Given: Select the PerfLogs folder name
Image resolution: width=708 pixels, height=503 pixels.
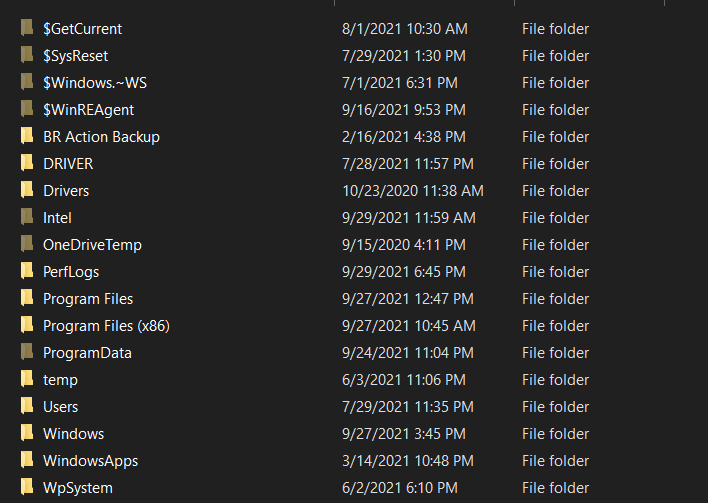Looking at the screenshot, I should pos(71,272).
